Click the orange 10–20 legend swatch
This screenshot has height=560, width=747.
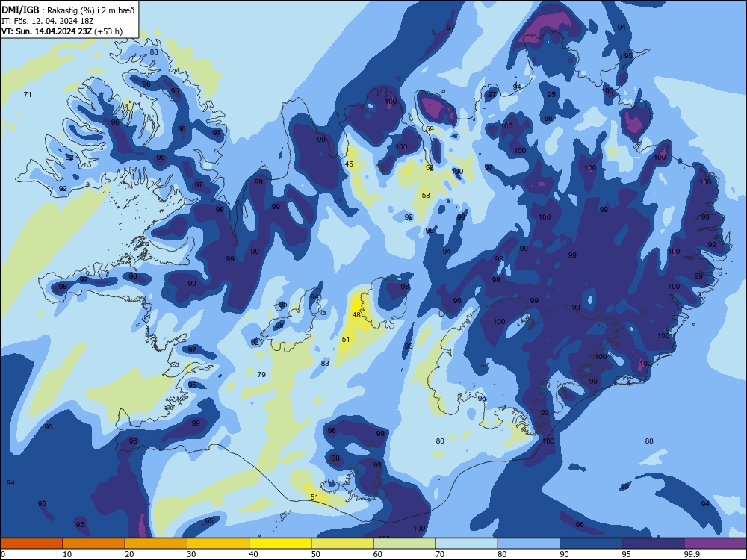tap(94, 544)
